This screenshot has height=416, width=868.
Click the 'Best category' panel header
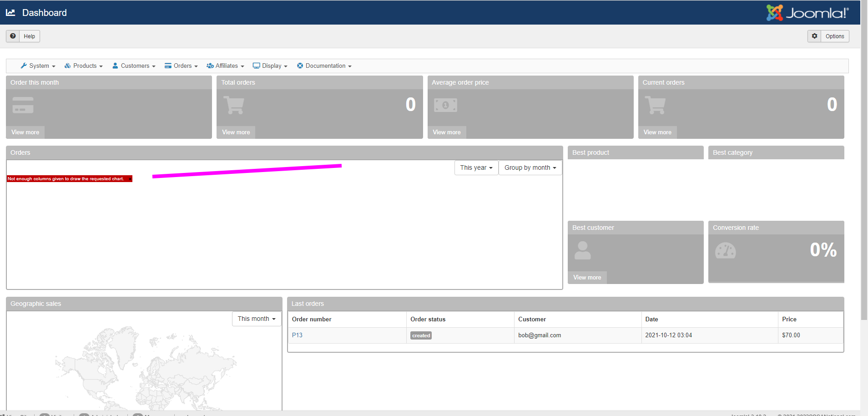point(776,152)
